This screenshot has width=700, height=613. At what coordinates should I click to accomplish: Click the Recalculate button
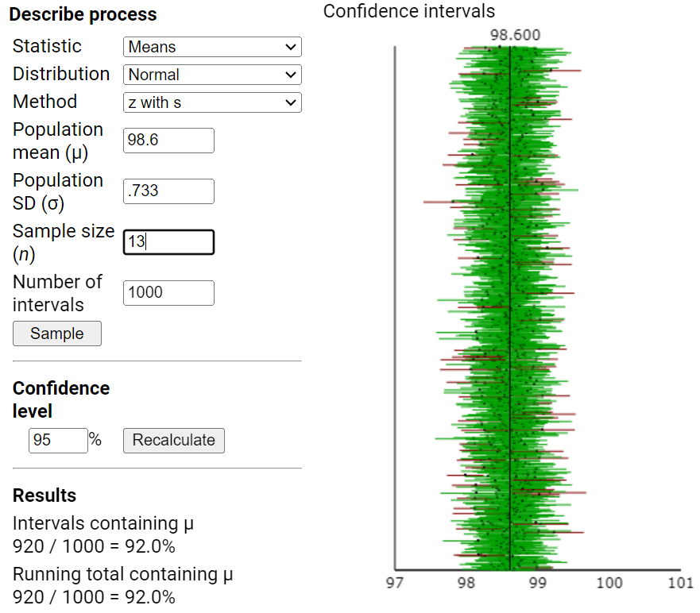(173, 441)
